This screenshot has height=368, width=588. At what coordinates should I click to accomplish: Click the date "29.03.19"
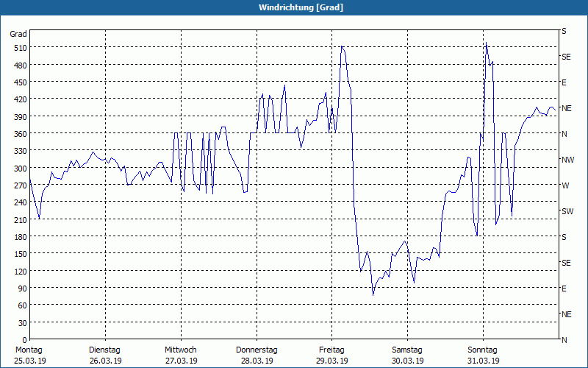coord(332,361)
